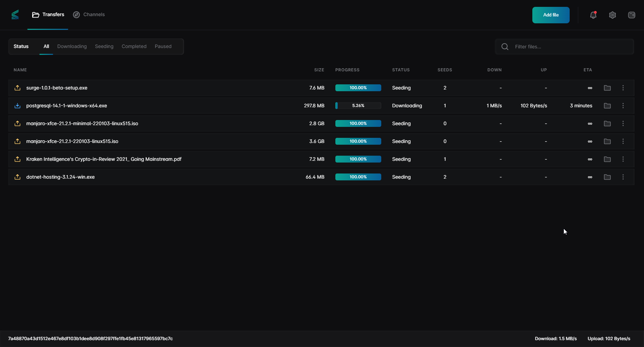Select manjaro-xfce-21.2.1-220103-linux515.iso file name

72,141
